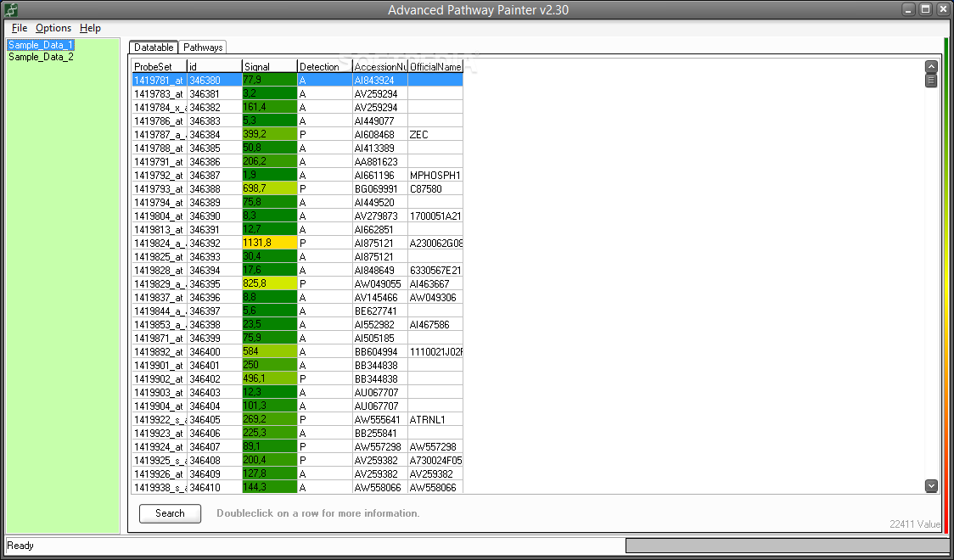
Task: Click accession number AI505185
Action: (x=379, y=338)
